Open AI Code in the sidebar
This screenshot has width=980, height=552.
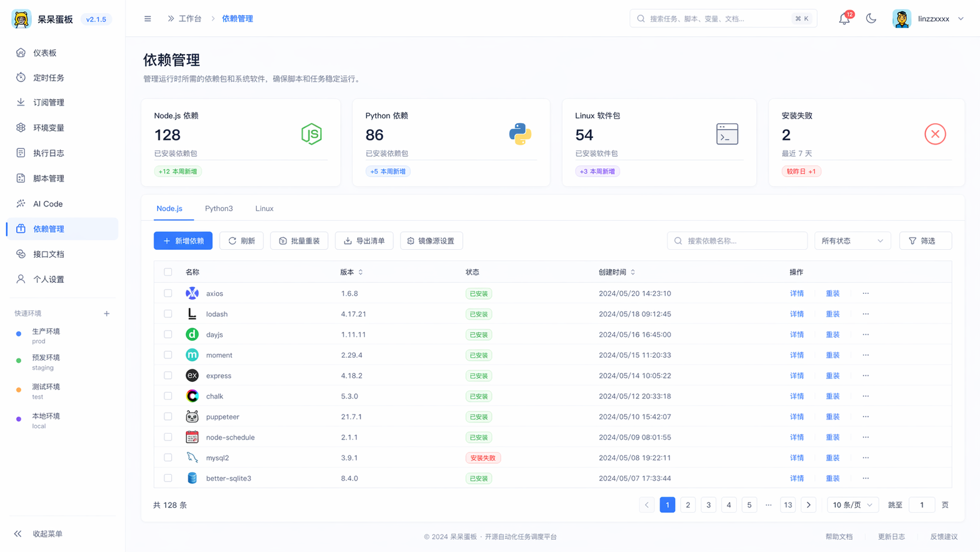coord(62,204)
